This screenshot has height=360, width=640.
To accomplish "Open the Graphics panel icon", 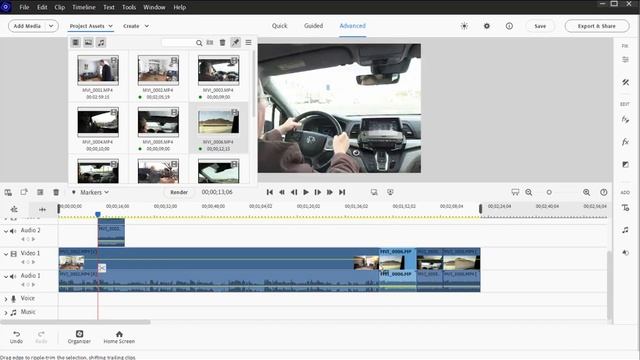I will (x=625, y=253).
